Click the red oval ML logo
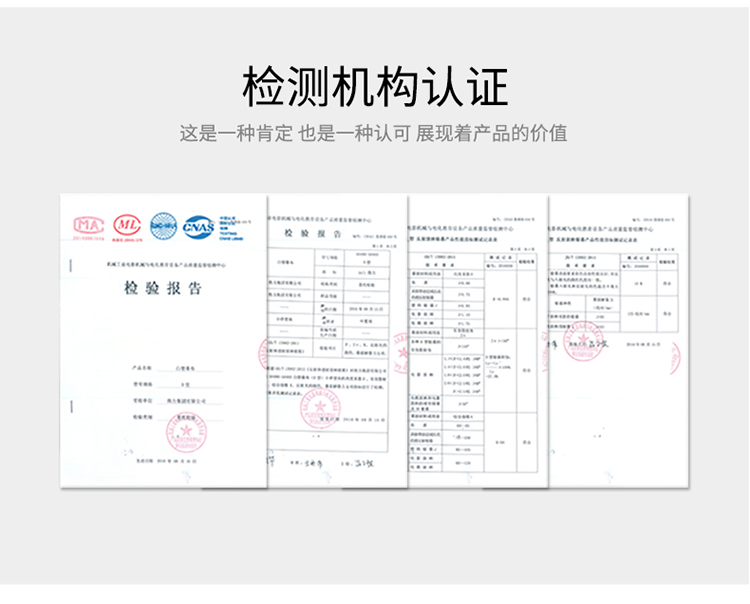Screen dimensions: 750x604 coord(126,226)
